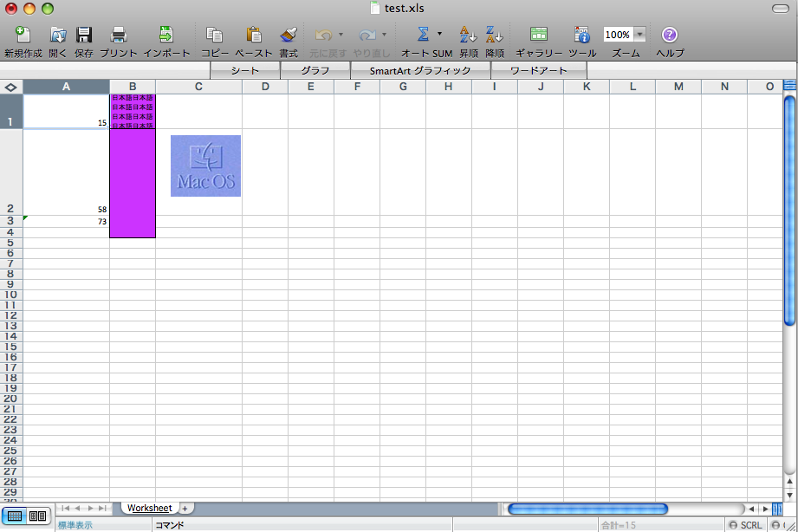
Task: Click the Save (保存) floppy icon
Action: (x=84, y=36)
